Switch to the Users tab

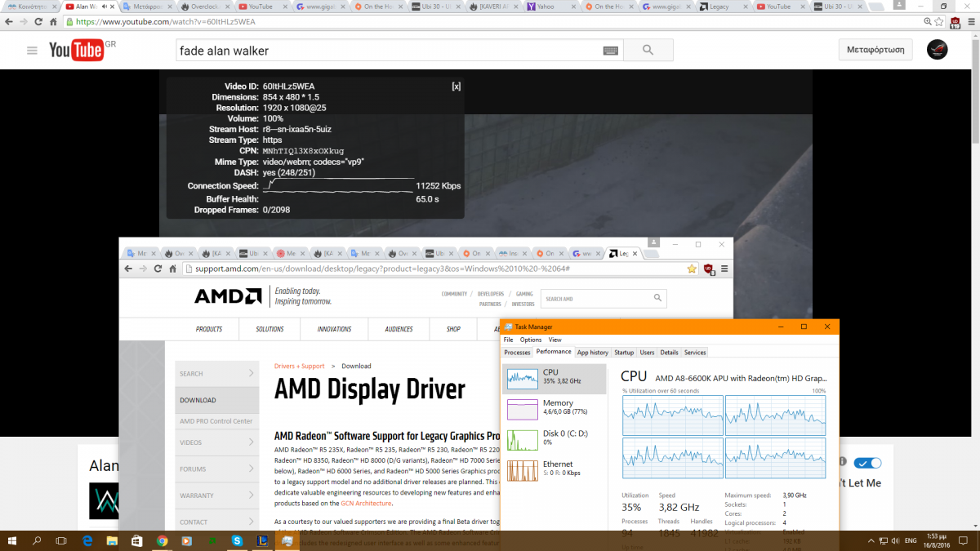tap(648, 353)
